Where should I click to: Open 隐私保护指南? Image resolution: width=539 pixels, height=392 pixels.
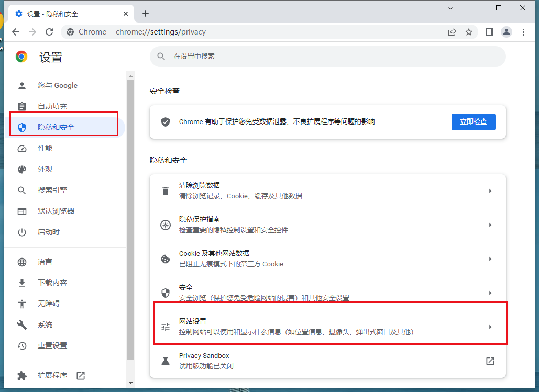327,225
